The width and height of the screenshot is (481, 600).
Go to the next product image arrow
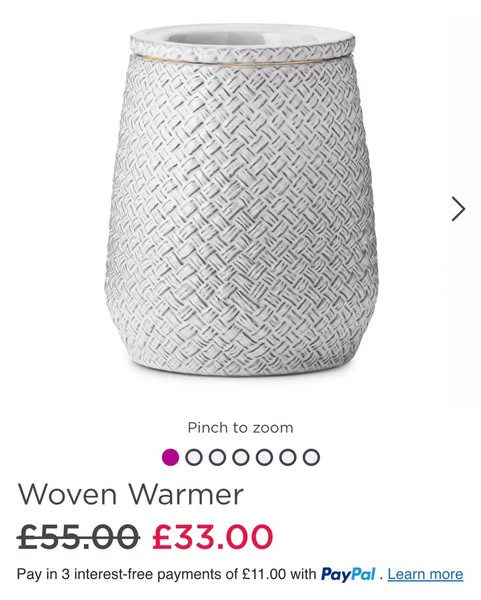coord(458,209)
